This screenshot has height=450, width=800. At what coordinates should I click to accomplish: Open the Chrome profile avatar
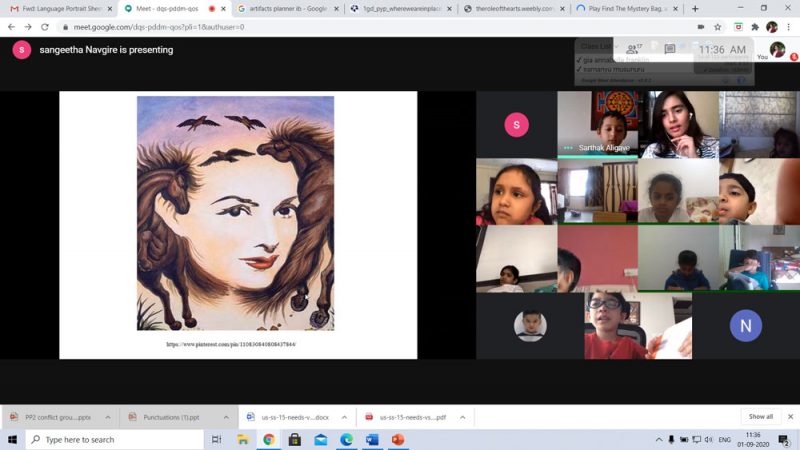coord(771,27)
